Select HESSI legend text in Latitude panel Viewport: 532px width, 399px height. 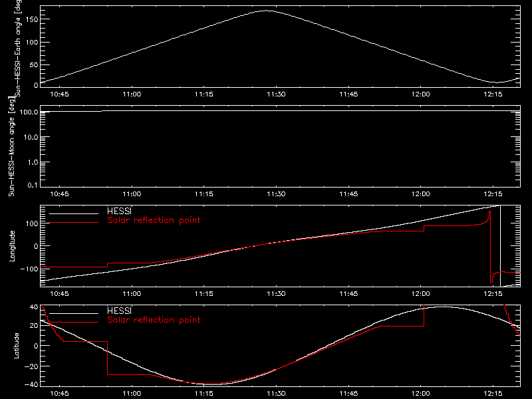[x=119, y=311]
